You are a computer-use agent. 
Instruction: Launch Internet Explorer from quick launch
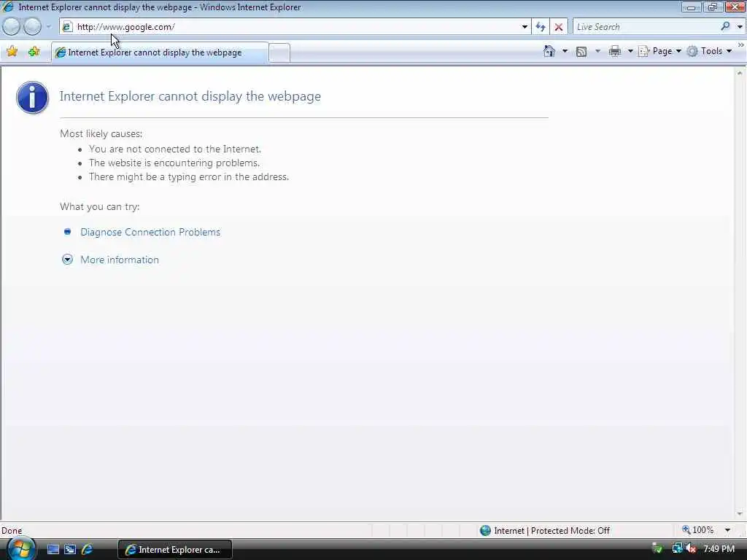[x=88, y=550]
